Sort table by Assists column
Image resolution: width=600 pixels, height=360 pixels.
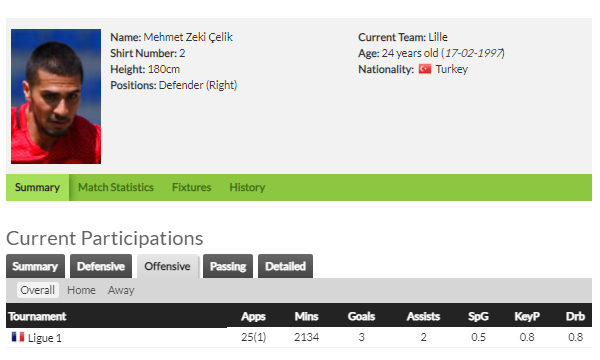click(x=423, y=316)
